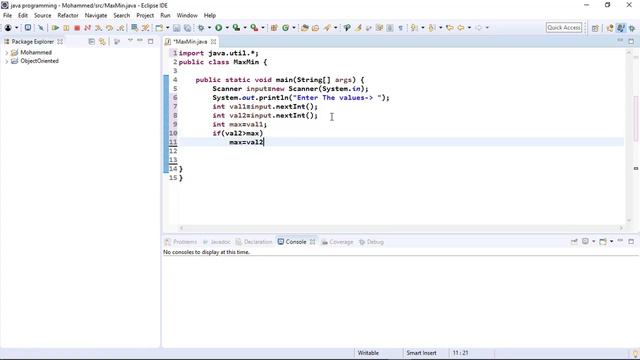The width and height of the screenshot is (640, 360).
Task: Open the Run button dropdown arrow
Action: click(x=227, y=28)
